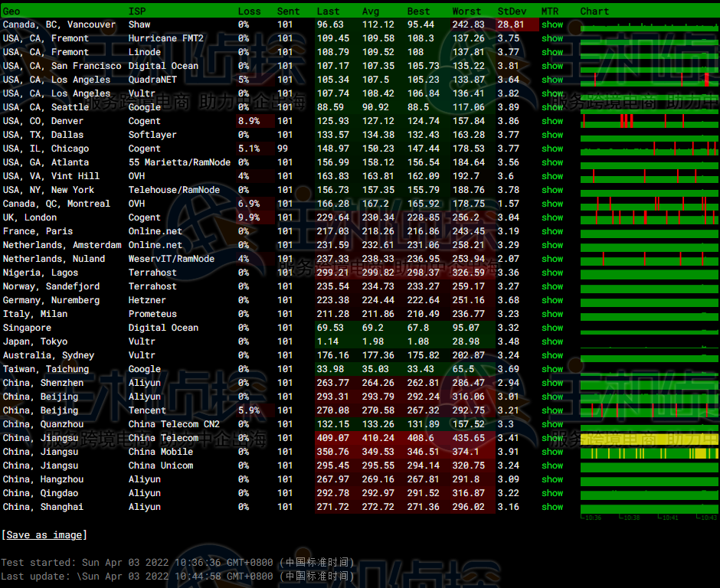The image size is (720, 588).
Task: Show MTR for Canada Vancouver Shaw row
Action: [551, 24]
